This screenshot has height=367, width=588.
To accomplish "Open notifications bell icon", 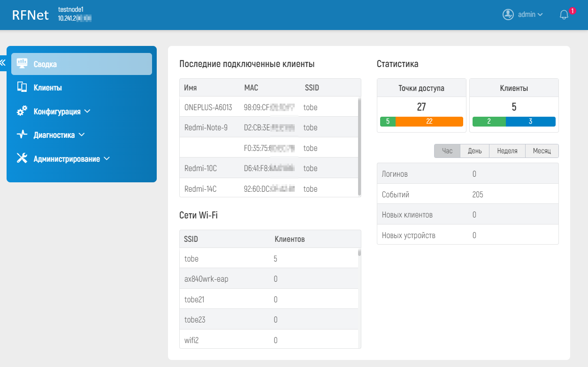I will [564, 15].
